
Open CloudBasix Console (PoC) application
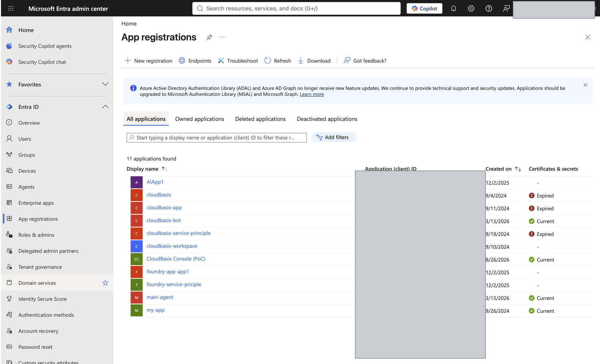pyautogui.click(x=176, y=259)
